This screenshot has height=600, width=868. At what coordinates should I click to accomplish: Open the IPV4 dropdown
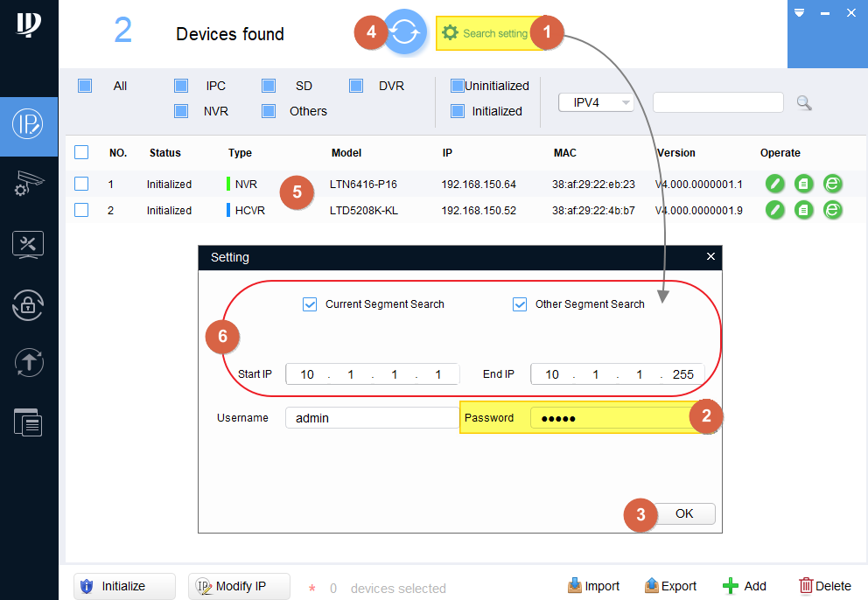point(596,102)
